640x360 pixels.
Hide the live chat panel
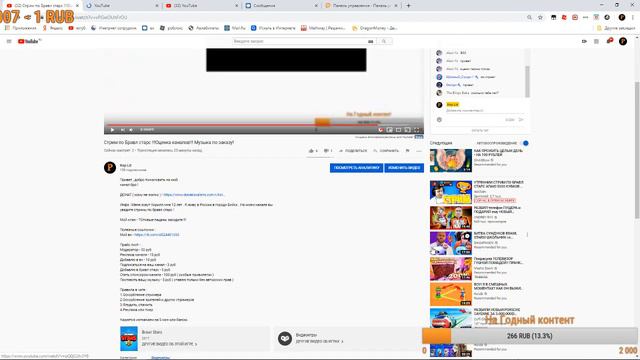pyautogui.click(x=480, y=130)
